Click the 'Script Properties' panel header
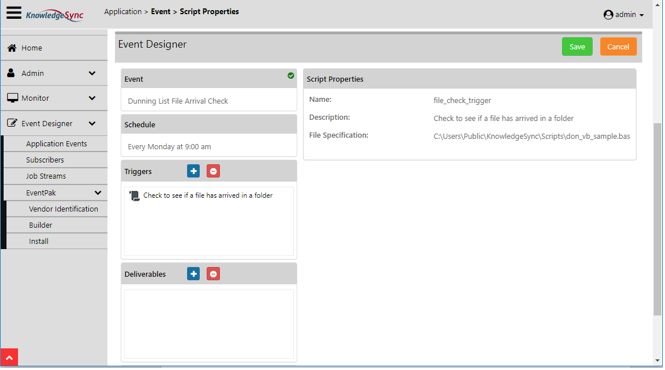665x370 pixels. coord(469,79)
